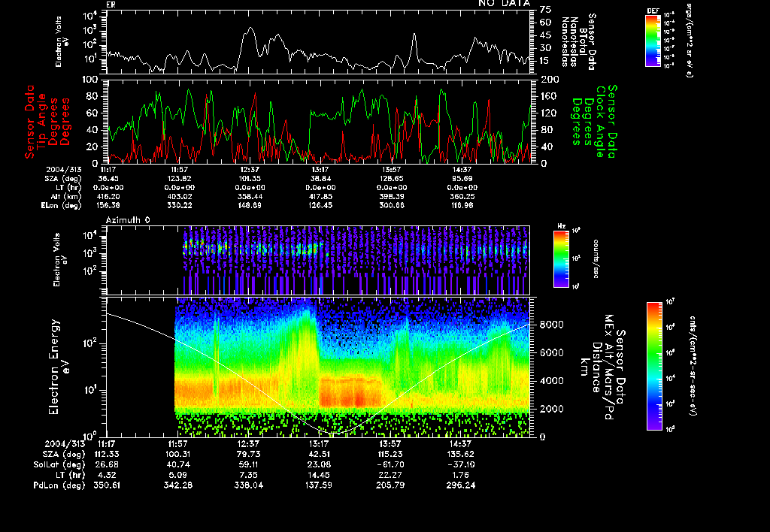Click the BTotal line plot panel
Viewport: 770px width, 532px height.
pyautogui.click(x=318, y=42)
